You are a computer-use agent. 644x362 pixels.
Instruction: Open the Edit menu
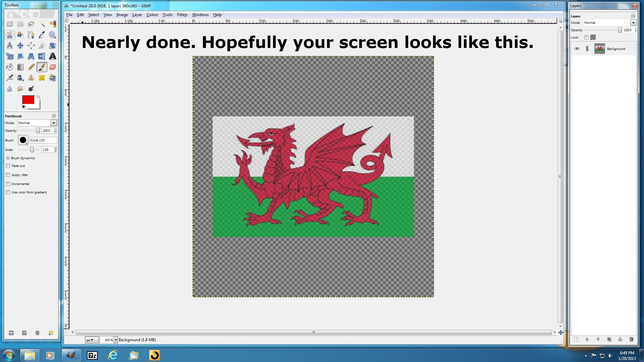point(80,15)
